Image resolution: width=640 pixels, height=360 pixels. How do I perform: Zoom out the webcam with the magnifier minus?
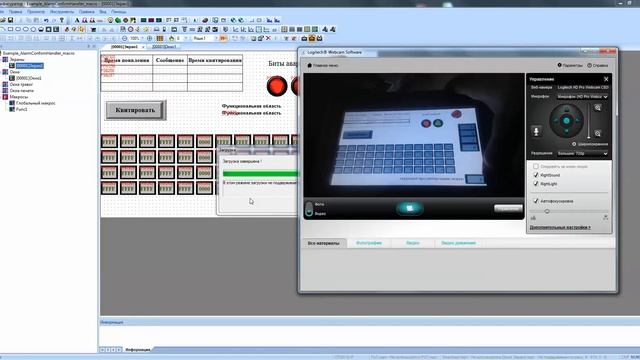coord(598,133)
